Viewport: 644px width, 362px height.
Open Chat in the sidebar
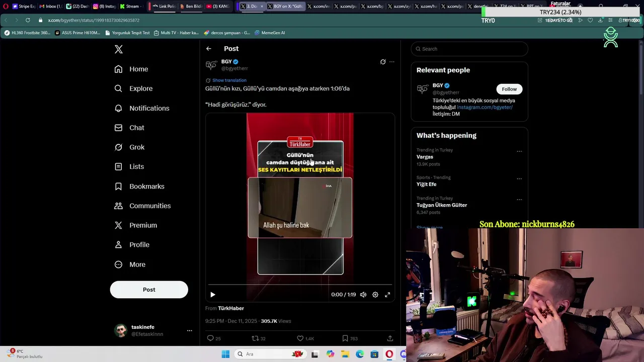pos(129,128)
